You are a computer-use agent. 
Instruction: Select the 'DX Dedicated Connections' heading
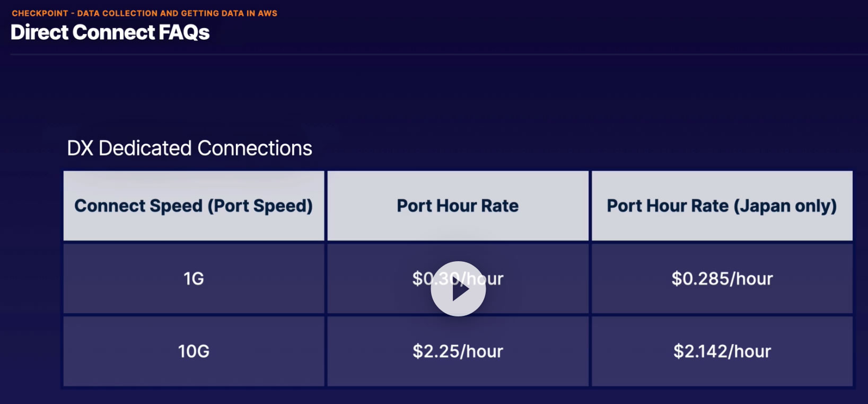click(x=189, y=148)
